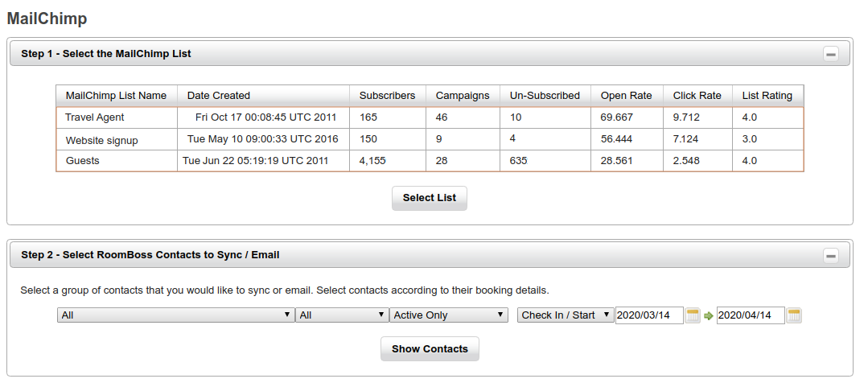This screenshot has width=868, height=387.
Task: Open the start date calendar picker
Action: [693, 315]
